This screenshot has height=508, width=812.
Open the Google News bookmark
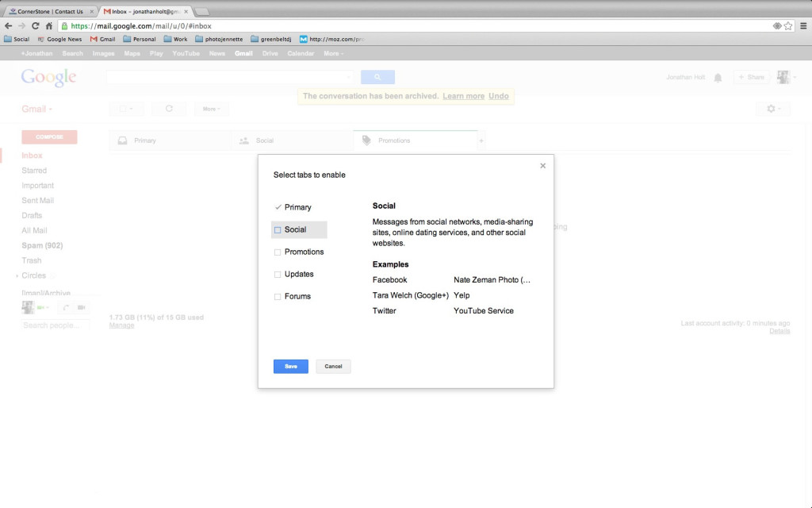[x=59, y=39]
